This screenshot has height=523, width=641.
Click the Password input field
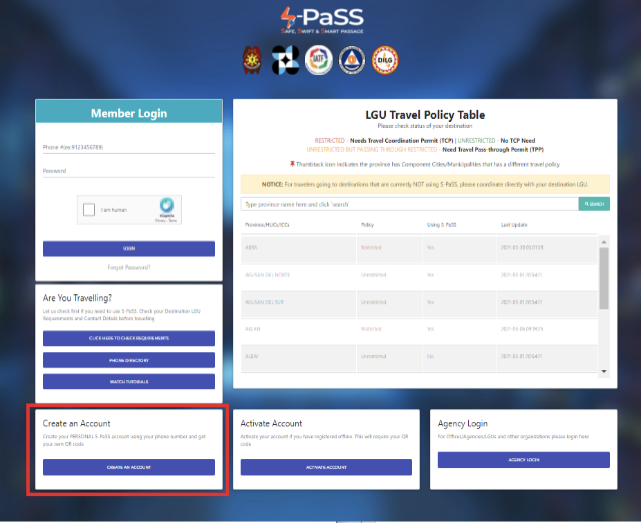pos(129,171)
